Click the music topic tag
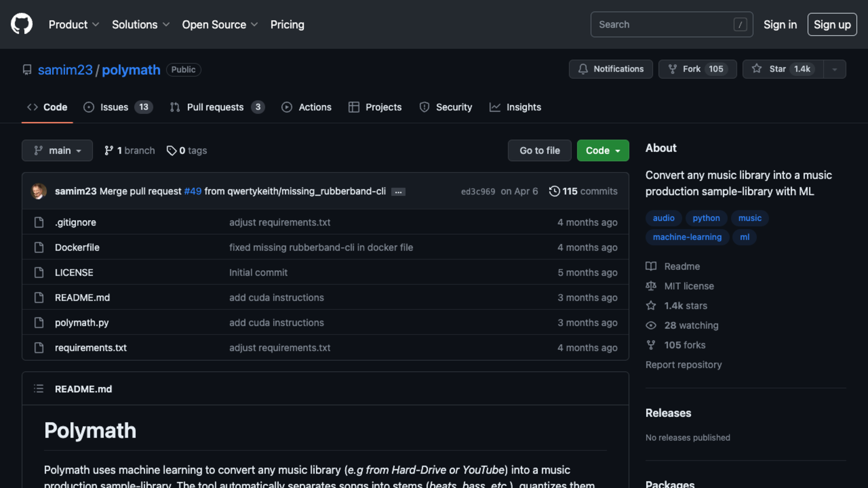 click(x=750, y=218)
